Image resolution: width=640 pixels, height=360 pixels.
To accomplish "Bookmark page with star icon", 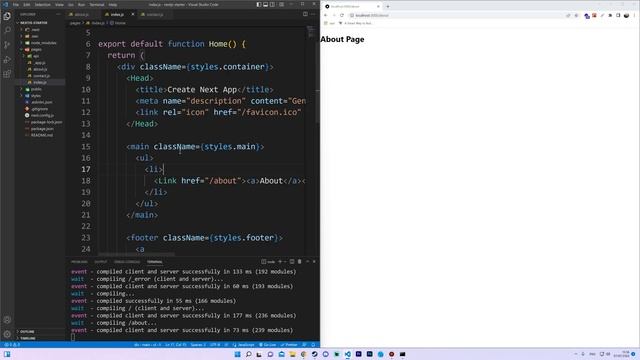I will click(576, 16).
